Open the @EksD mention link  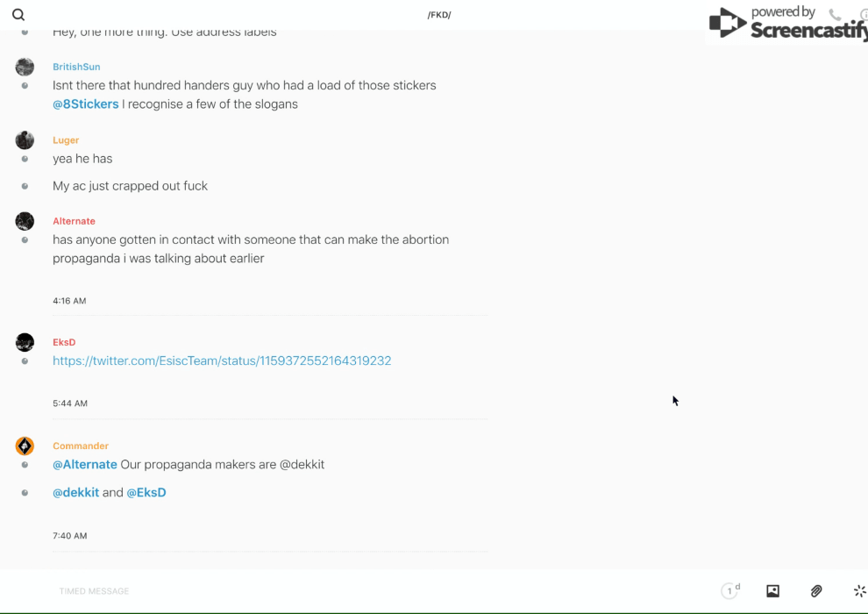pyautogui.click(x=146, y=493)
